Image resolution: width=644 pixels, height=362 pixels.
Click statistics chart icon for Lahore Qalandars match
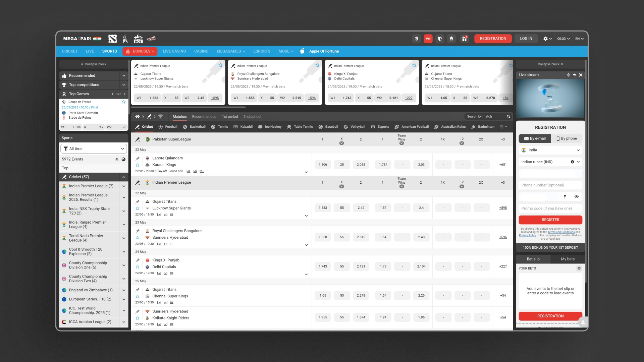(189, 171)
